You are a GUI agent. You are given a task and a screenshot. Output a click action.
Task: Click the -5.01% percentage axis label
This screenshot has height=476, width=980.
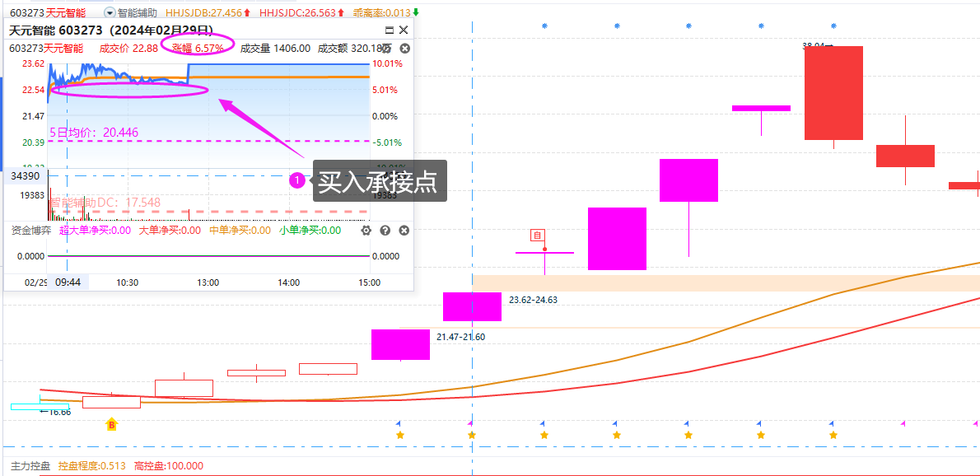[x=388, y=142]
